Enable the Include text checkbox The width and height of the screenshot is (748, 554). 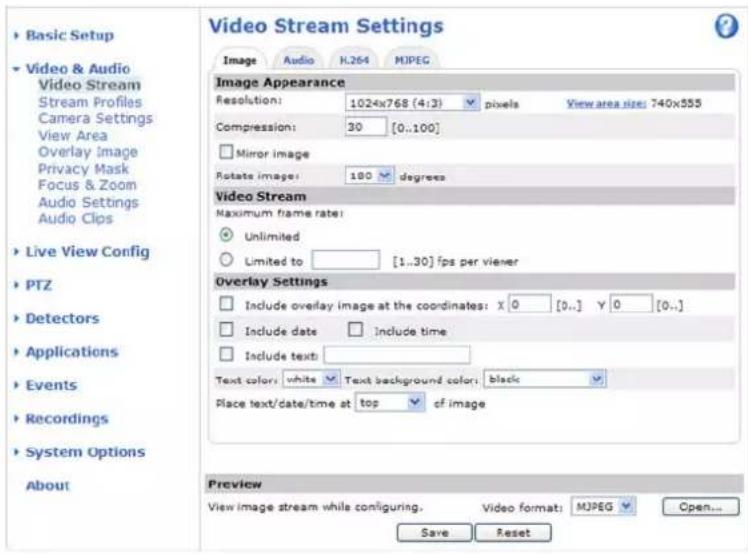pos(226,355)
